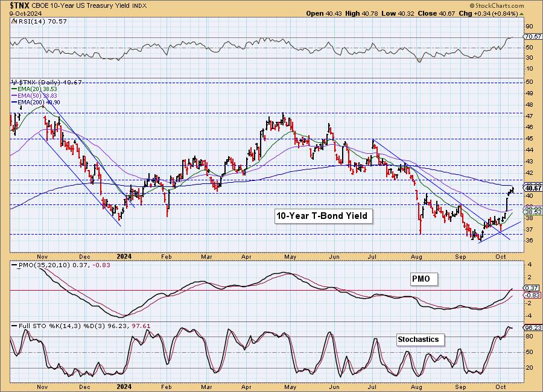Click the High 40.78 value
This screenshot has height=392, width=543.
coord(362,13)
